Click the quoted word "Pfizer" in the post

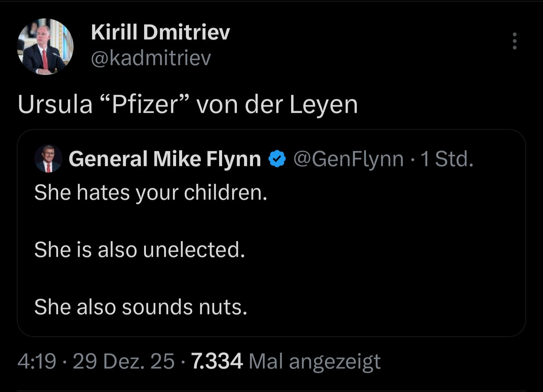coord(144,104)
